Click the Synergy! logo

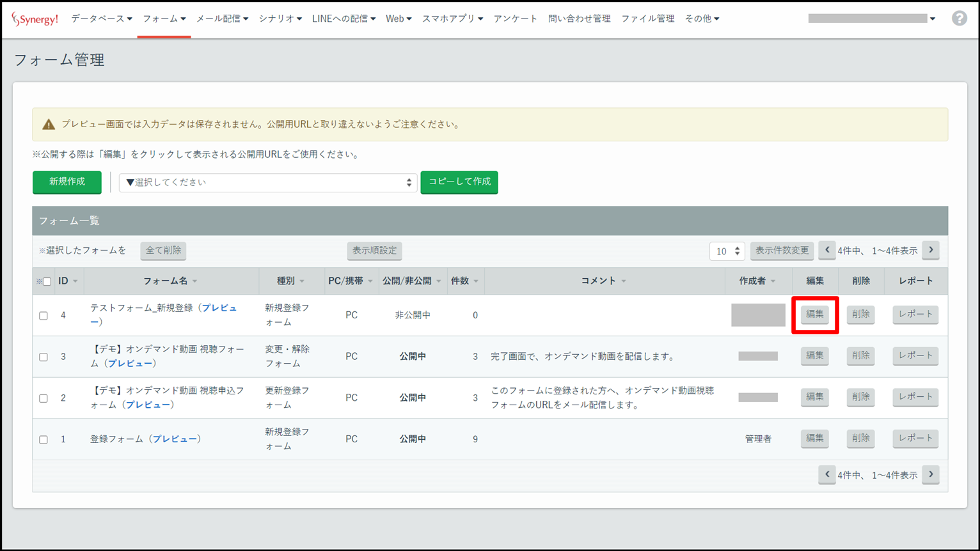click(35, 19)
